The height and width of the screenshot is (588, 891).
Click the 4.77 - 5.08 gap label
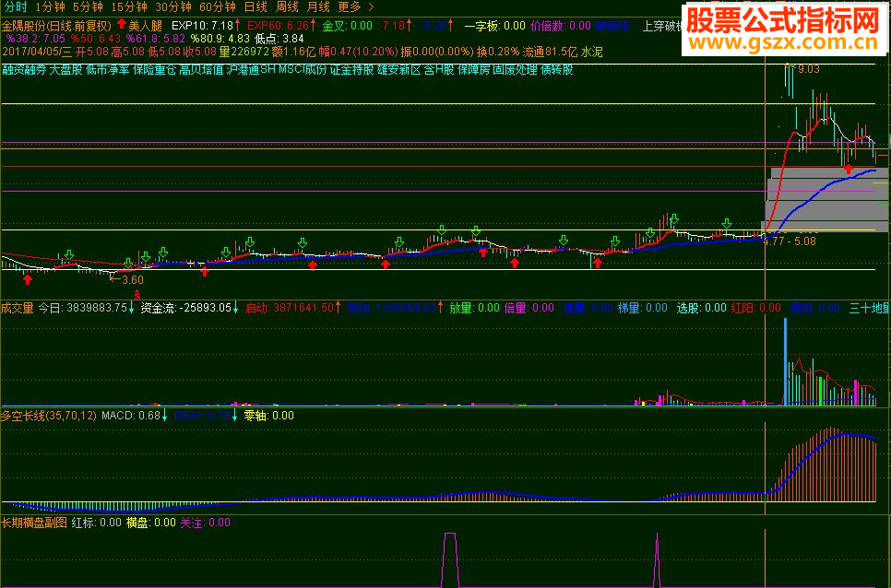click(791, 241)
